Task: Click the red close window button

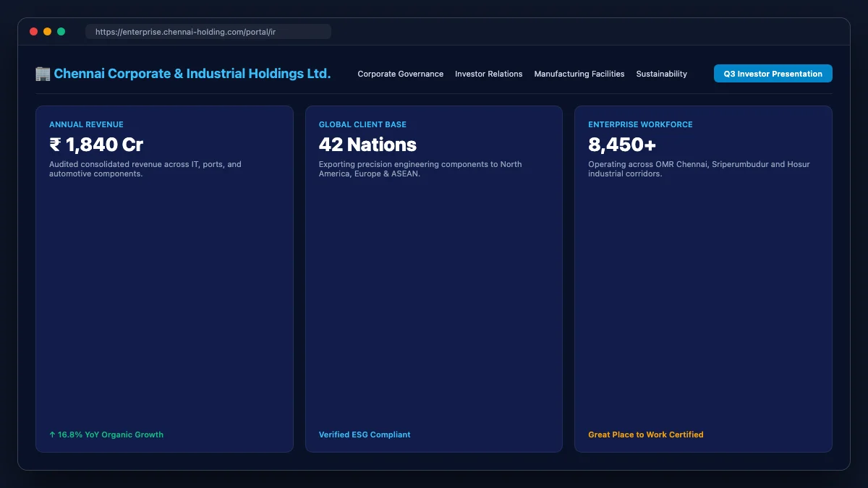Action: tap(33, 32)
